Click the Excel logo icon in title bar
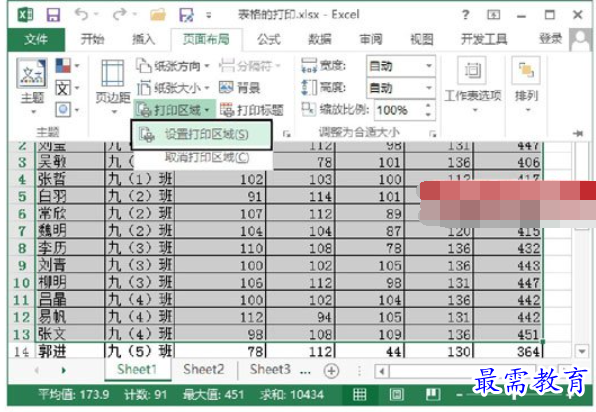The image size is (596, 412). tap(25, 15)
